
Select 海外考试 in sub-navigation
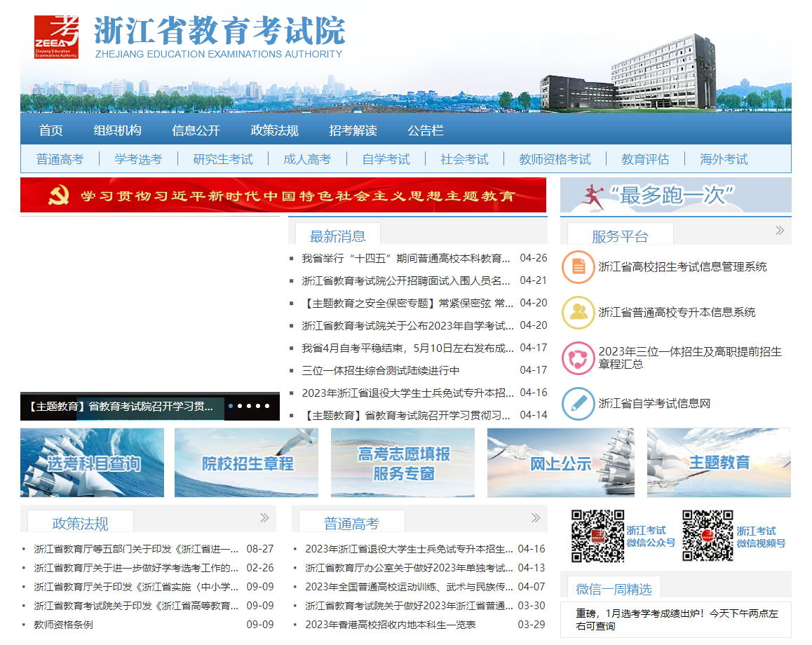[724, 159]
